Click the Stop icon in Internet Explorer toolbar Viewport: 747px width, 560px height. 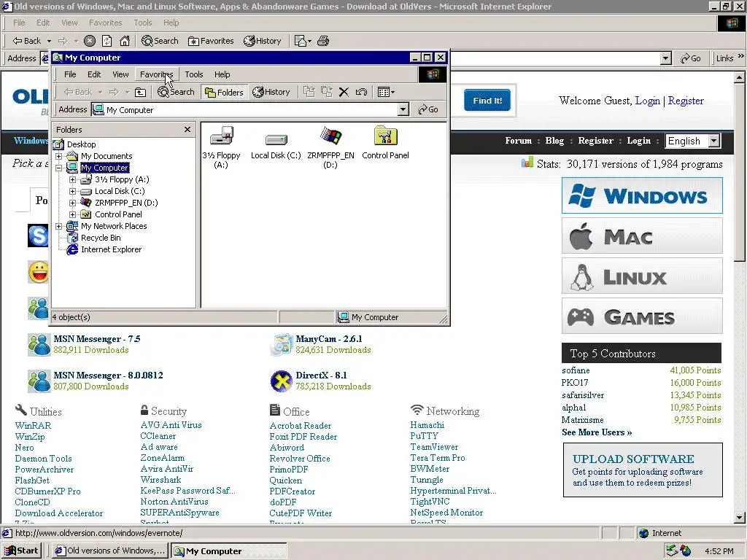tap(90, 41)
